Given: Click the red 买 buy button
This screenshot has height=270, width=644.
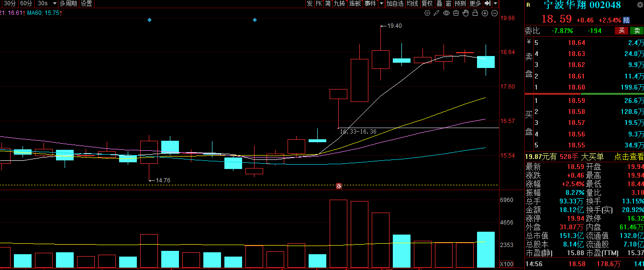Looking at the screenshot, I should tap(622, 31).
